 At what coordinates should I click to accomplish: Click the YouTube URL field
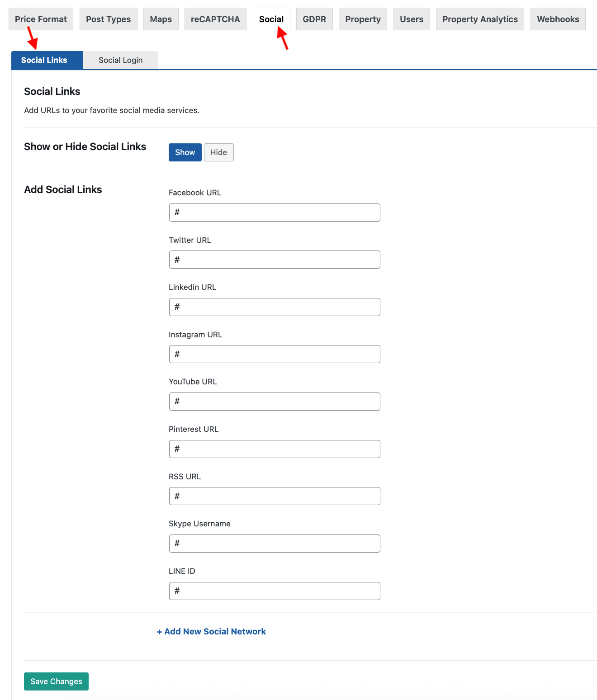[x=275, y=402]
